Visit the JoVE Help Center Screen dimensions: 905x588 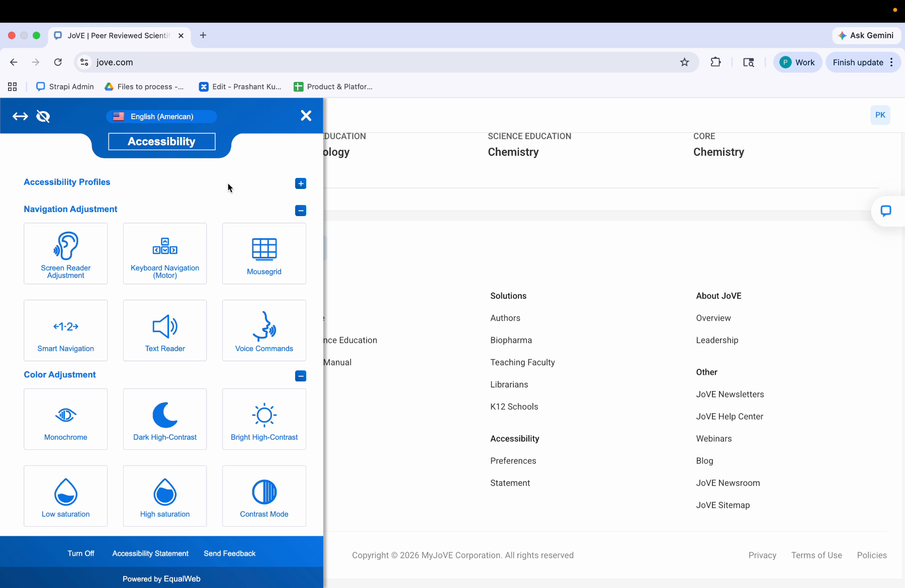pos(730,417)
